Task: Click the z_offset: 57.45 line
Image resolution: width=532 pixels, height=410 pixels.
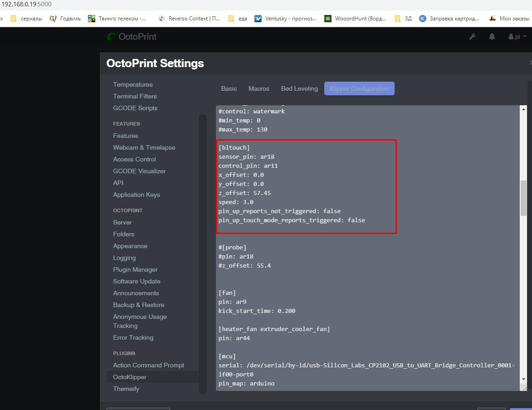Action: click(x=244, y=193)
